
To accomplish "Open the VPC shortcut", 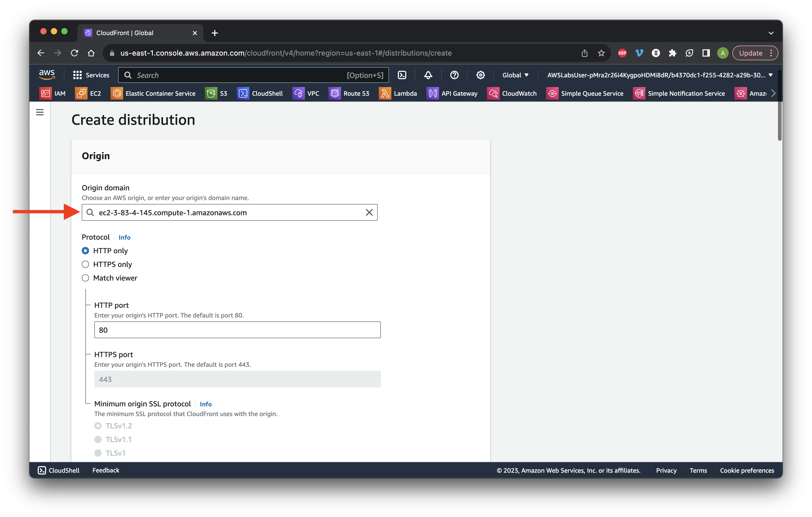I will point(305,94).
